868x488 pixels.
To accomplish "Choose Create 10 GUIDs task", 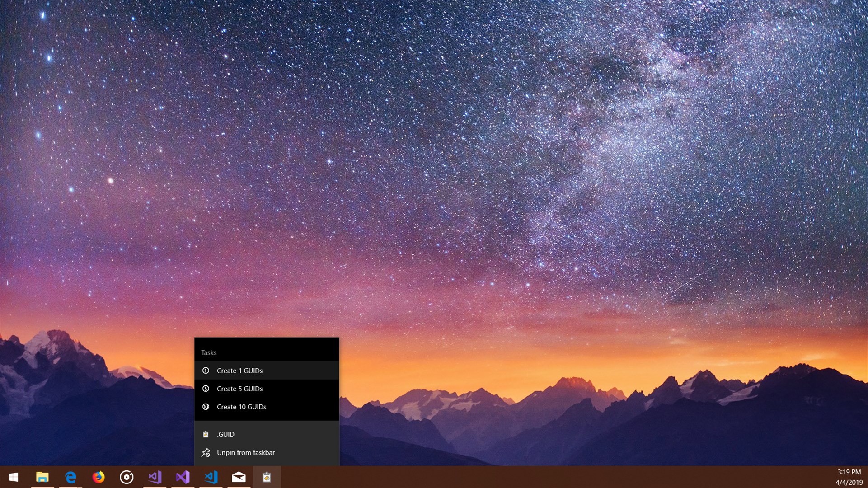I will (241, 407).
